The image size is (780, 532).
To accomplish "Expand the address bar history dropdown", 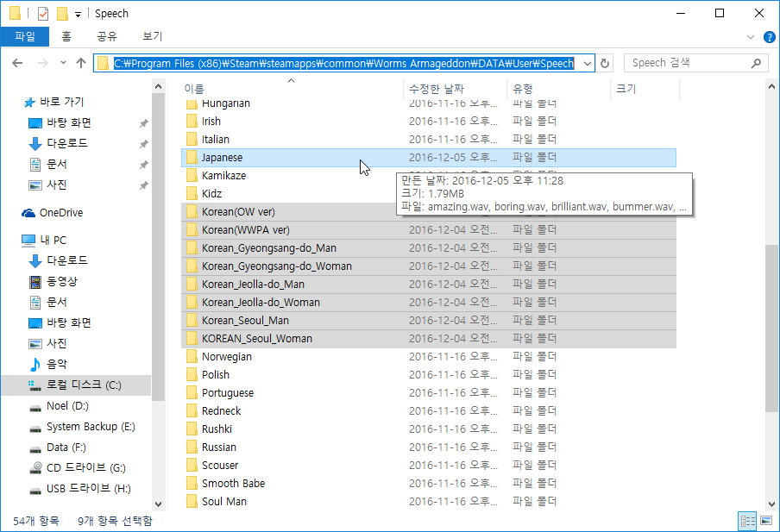I will click(588, 63).
